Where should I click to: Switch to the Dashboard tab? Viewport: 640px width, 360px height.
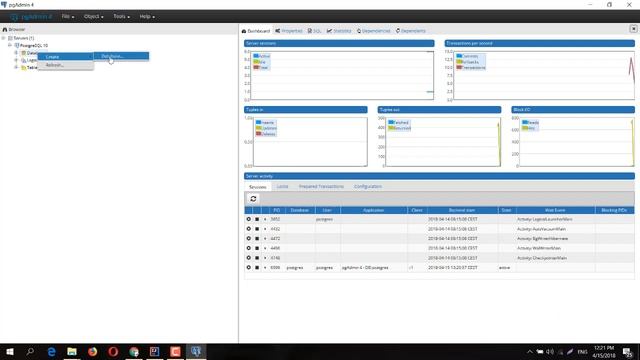pyautogui.click(x=256, y=31)
